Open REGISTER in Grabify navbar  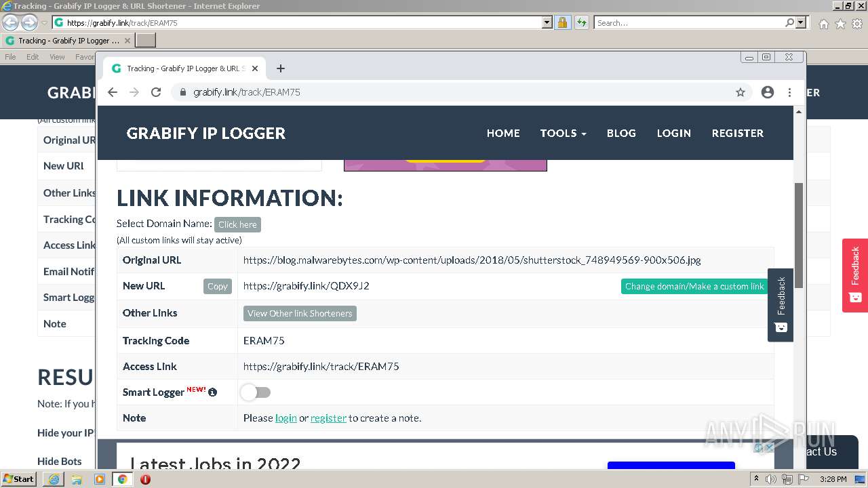coord(738,133)
